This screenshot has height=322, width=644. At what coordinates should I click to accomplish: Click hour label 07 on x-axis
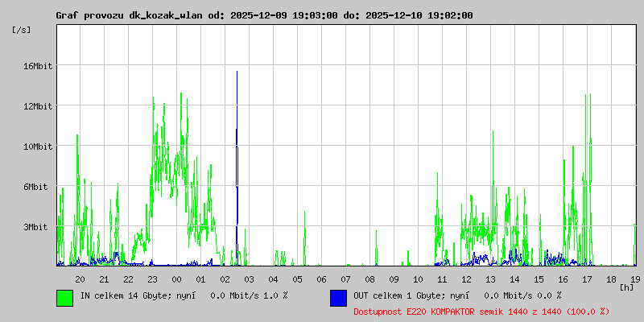(346, 279)
